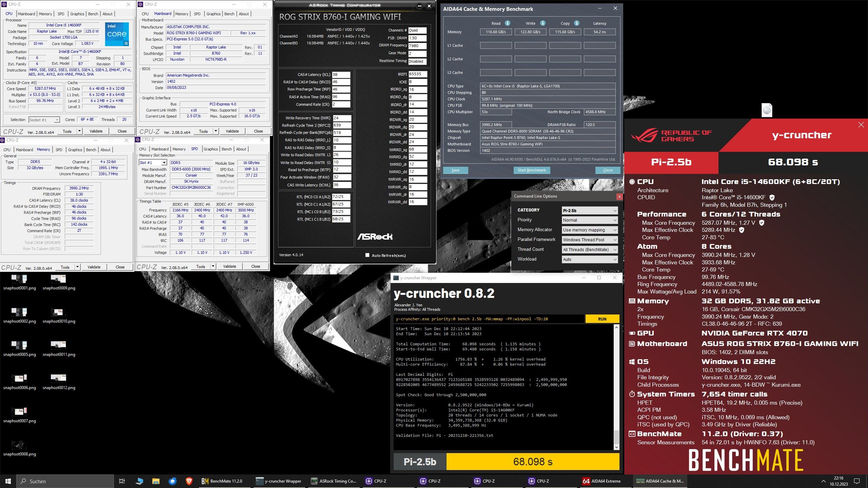Show hidden system tray icons
This screenshot has width=868, height=488.
(823, 481)
